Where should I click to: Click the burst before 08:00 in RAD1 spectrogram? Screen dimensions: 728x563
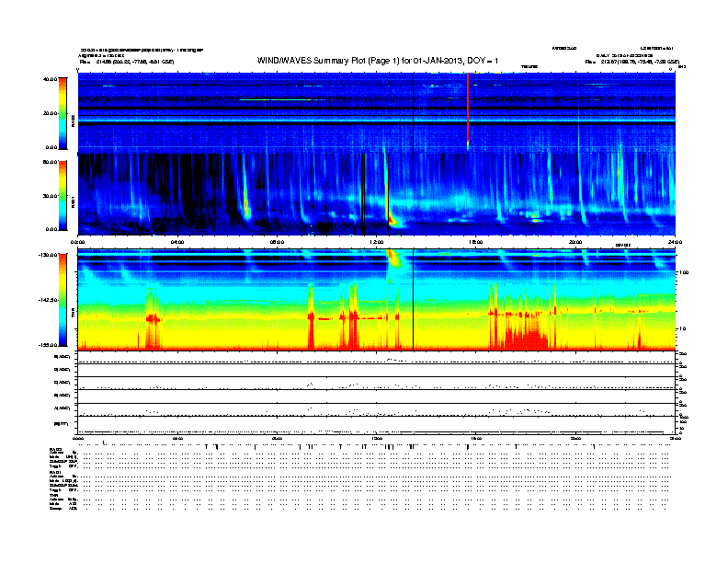(x=245, y=200)
